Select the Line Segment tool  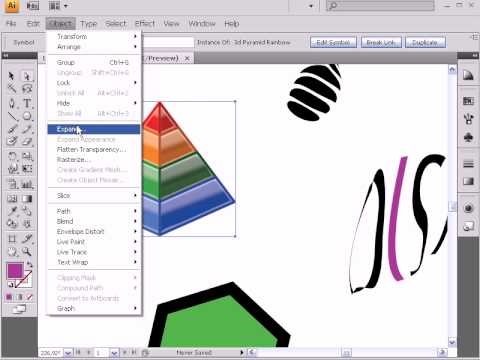point(12,116)
